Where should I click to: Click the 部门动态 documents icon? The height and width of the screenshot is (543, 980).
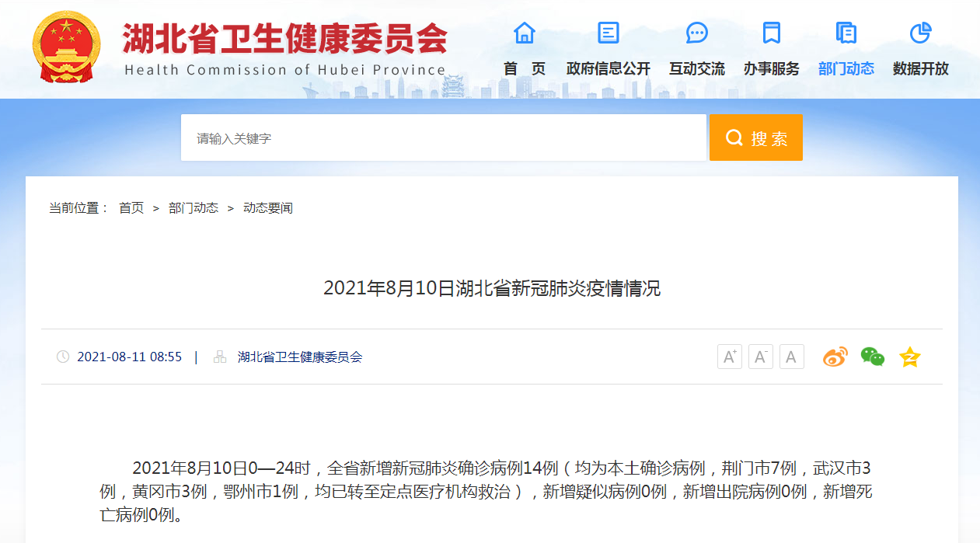(x=846, y=33)
